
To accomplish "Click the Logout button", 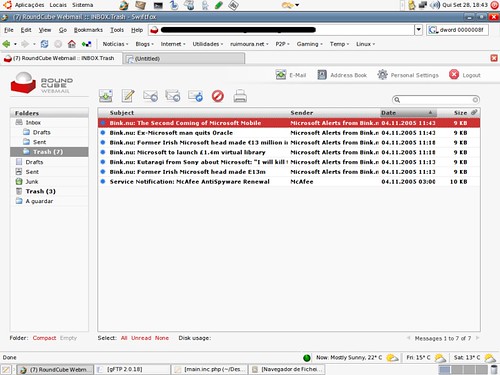I will point(465,75).
